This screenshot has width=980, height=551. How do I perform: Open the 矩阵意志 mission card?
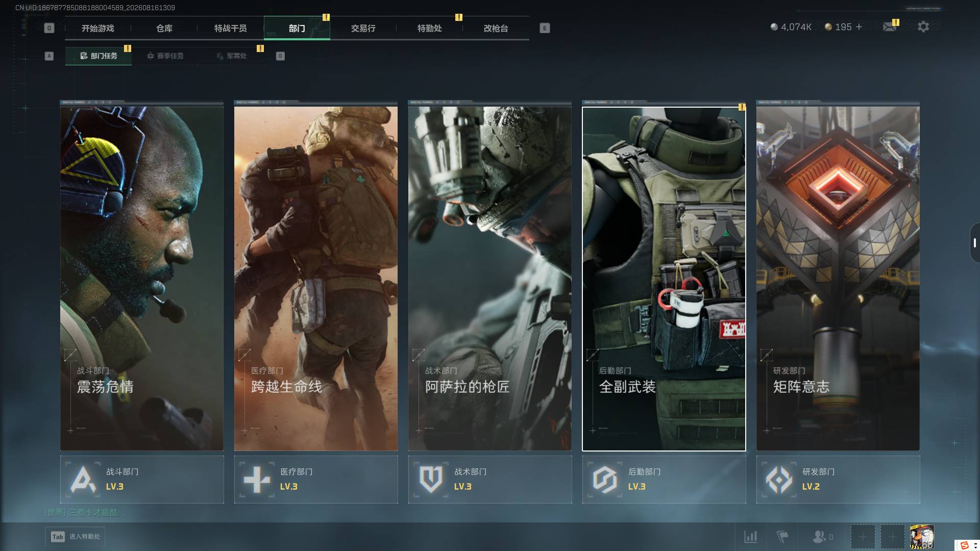(838, 279)
